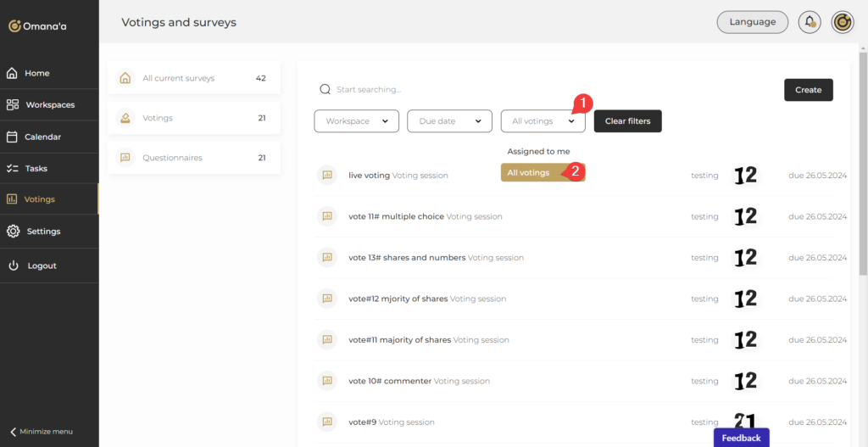Open Calendar from the sidebar
The image size is (868, 447).
coord(42,137)
